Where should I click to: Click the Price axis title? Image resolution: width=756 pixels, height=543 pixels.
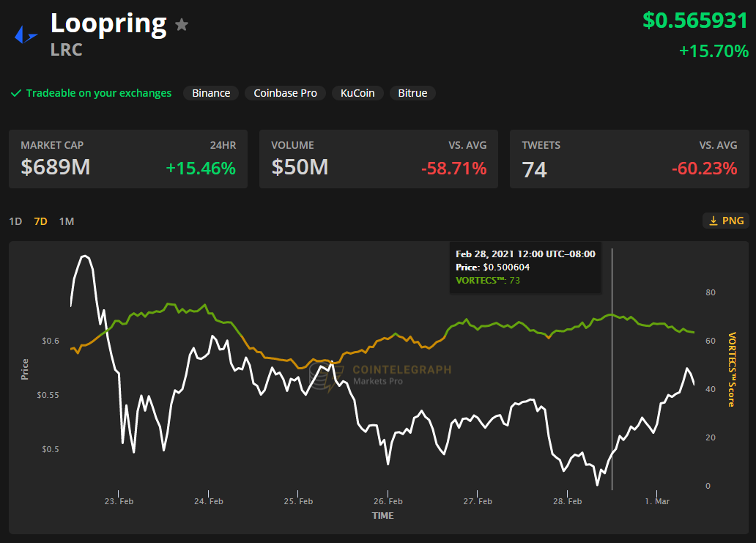click(x=25, y=369)
